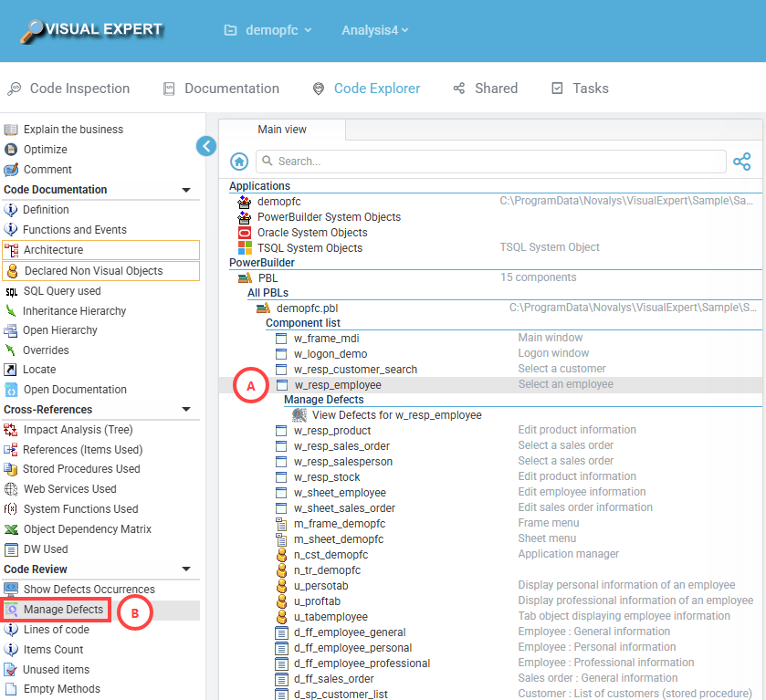Click the Locate icon

pos(10,370)
